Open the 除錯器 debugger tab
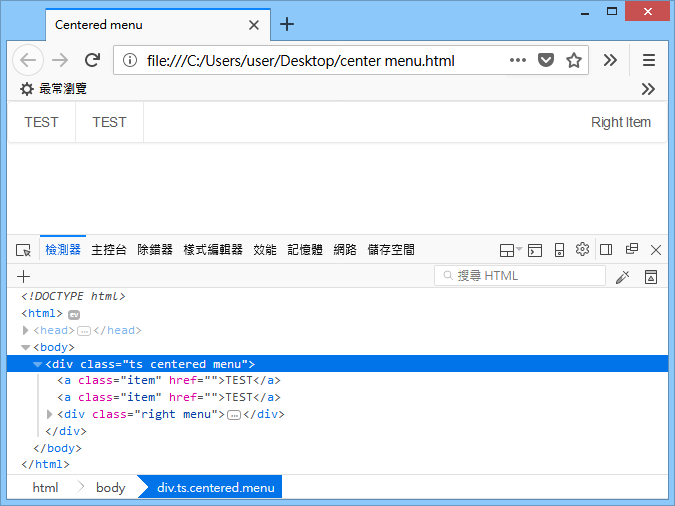675x506 pixels. click(x=155, y=250)
